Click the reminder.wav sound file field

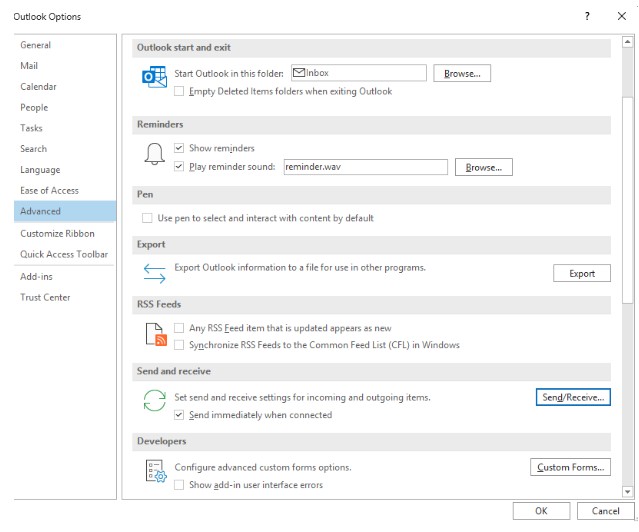(x=366, y=167)
